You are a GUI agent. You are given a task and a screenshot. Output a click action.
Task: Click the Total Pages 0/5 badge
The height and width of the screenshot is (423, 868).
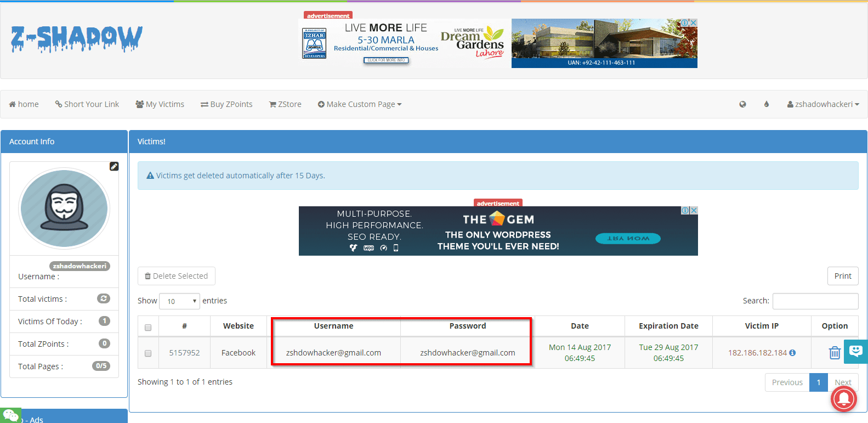pos(101,366)
